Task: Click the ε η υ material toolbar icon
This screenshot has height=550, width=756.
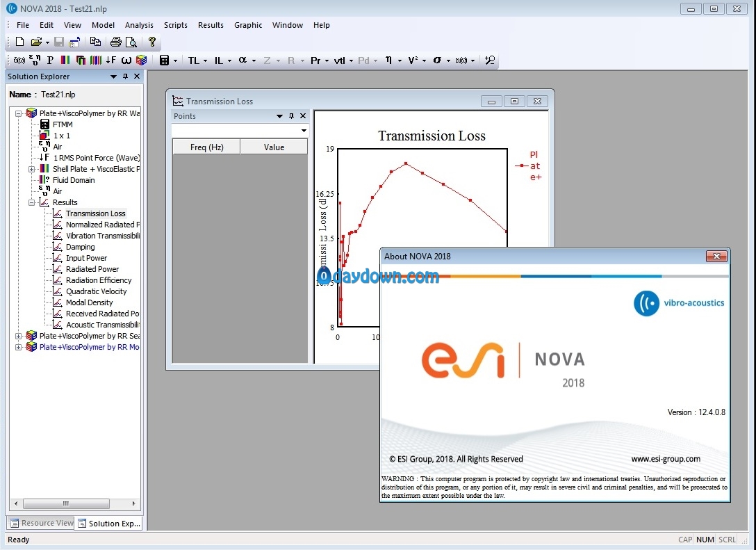Action: coord(35,60)
